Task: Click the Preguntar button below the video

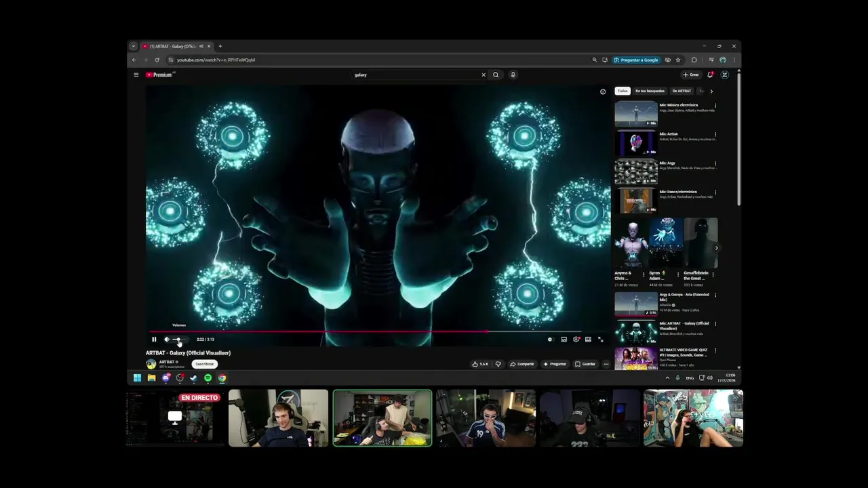Action: (555, 364)
